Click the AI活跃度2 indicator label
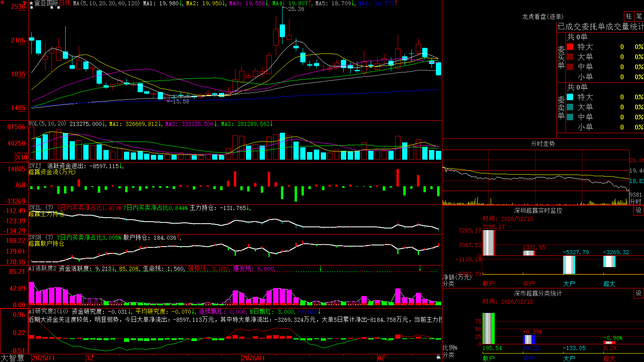The image size is (644, 362). (x=43, y=269)
